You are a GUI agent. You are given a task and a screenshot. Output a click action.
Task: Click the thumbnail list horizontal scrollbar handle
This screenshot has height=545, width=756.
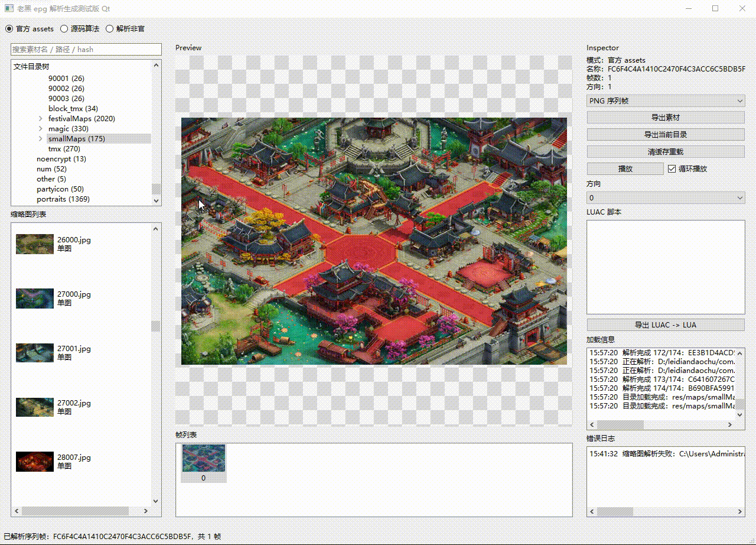click(75, 511)
